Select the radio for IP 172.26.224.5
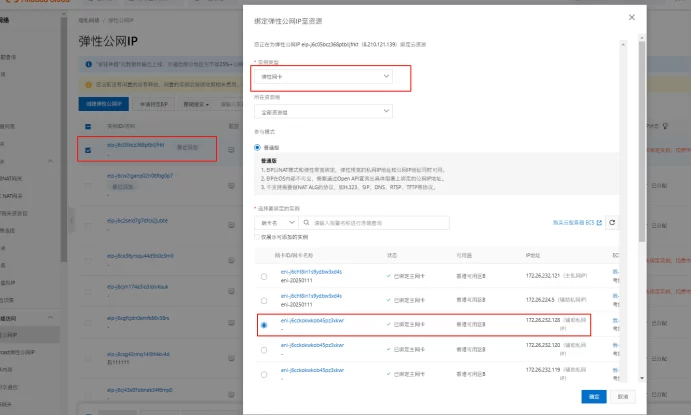 (264, 301)
